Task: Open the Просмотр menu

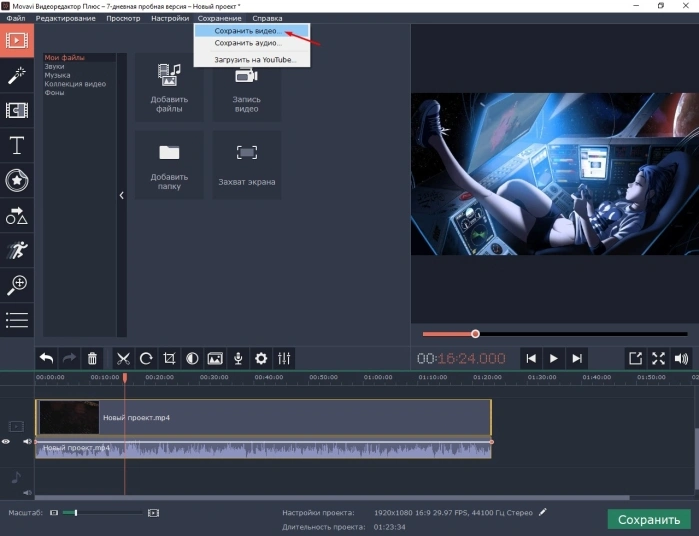Action: [123, 18]
